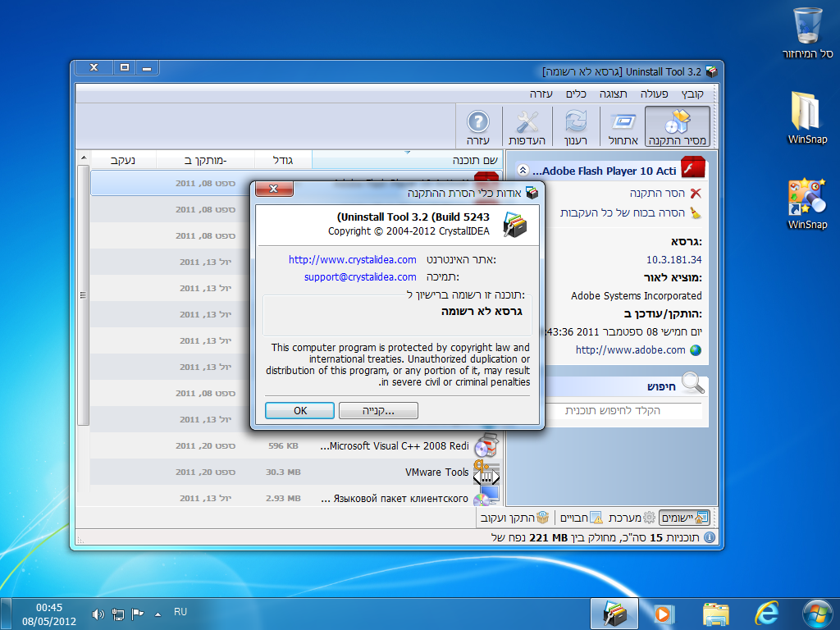
Task: Launch the WinSnap shortcut on desktop
Action: pos(807,203)
